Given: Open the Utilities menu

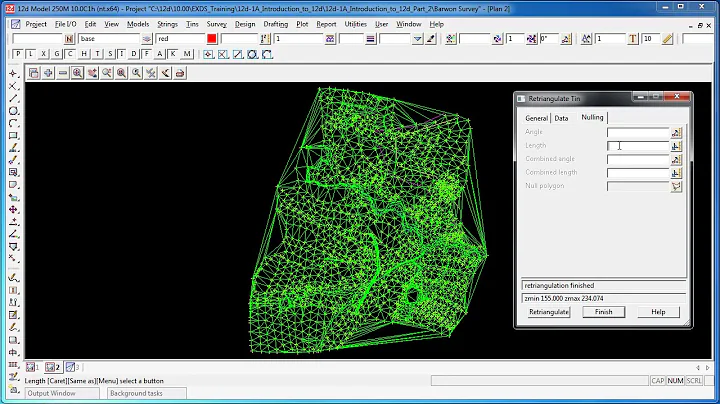Looking at the screenshot, I should 355,24.
